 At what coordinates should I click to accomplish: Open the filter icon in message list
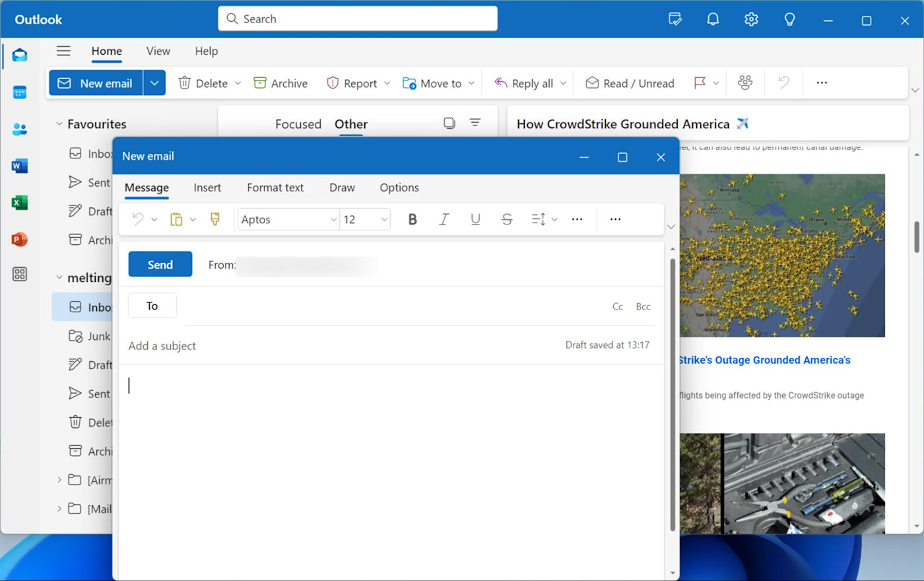(x=475, y=123)
